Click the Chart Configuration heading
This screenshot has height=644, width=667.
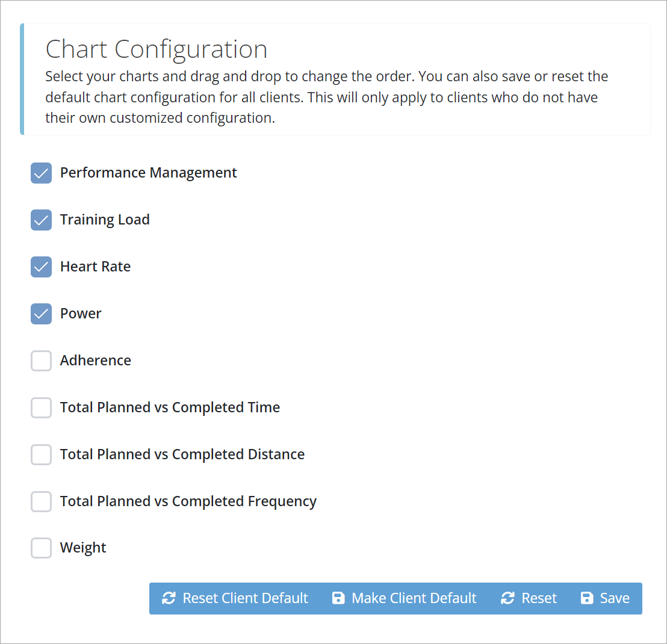[157, 49]
